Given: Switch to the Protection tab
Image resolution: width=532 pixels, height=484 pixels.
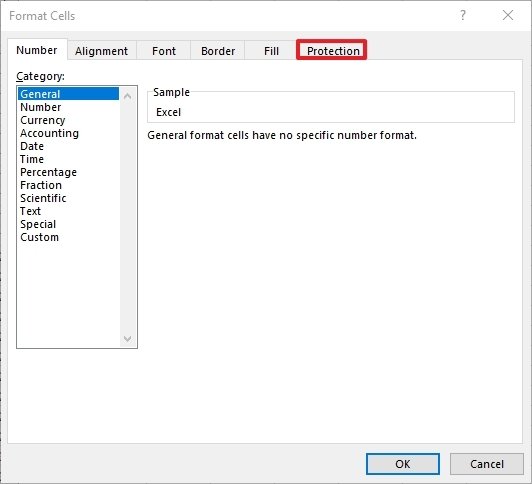Looking at the screenshot, I should [332, 51].
